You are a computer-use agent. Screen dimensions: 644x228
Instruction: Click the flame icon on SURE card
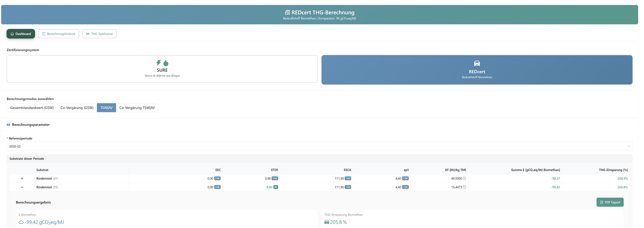166,63
